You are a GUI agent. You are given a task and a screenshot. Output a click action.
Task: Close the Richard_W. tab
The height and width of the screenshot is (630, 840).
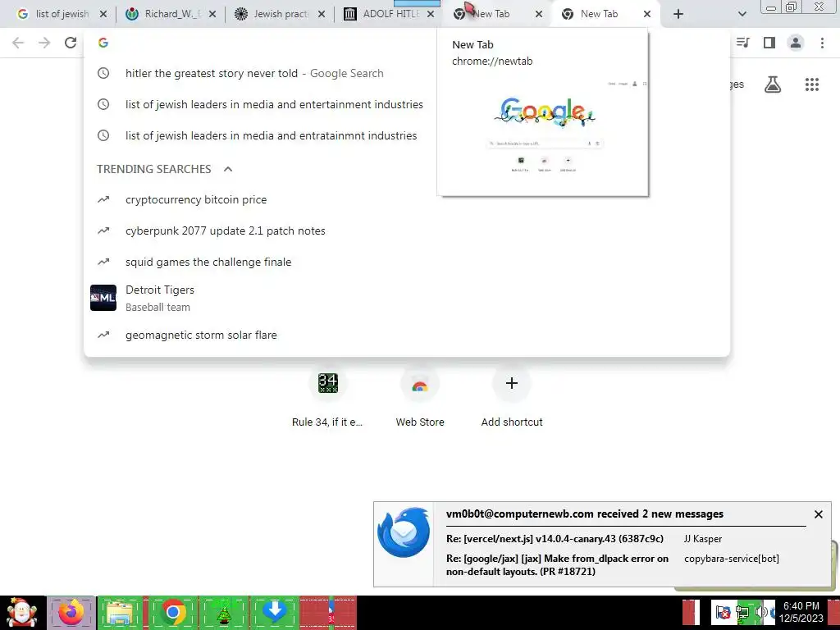coord(212,14)
